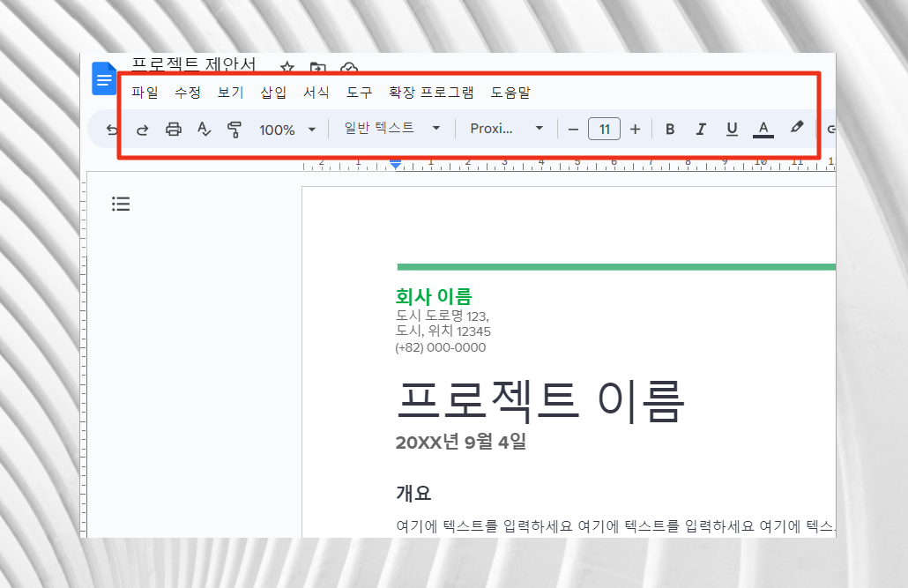The width and height of the screenshot is (908, 588).
Task: Click the blue indent marker on the ruler
Action: pyautogui.click(x=396, y=165)
